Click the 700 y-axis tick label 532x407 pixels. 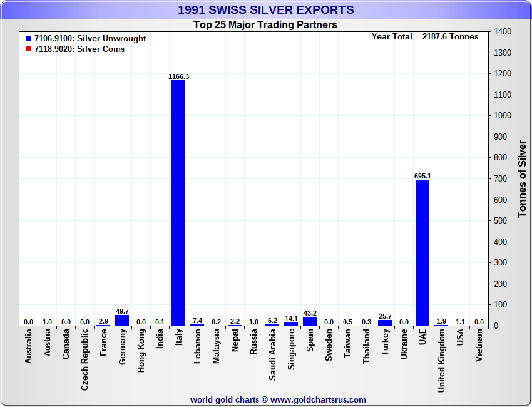tap(501, 178)
